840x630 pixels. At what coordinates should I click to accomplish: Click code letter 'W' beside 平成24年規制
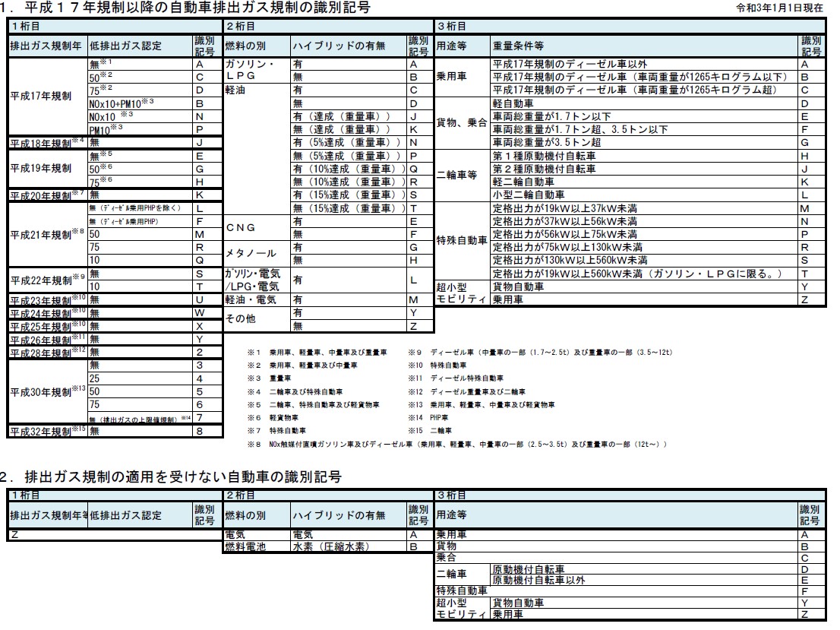[x=199, y=312]
